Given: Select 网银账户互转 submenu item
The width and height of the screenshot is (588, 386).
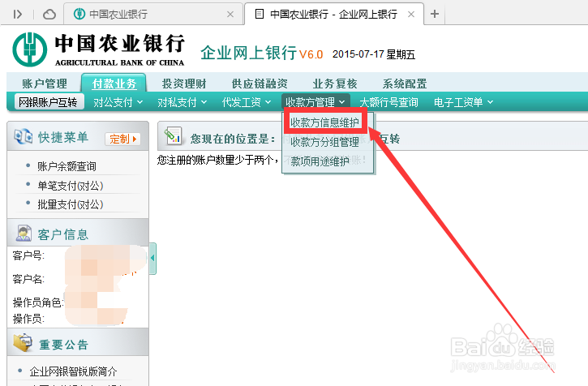Looking at the screenshot, I should 48,102.
